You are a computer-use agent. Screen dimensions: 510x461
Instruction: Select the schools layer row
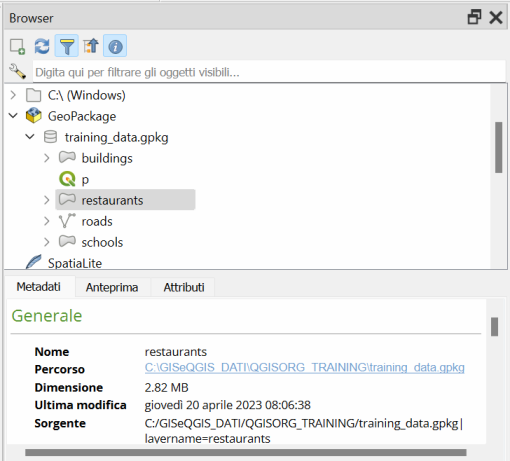tap(102, 242)
